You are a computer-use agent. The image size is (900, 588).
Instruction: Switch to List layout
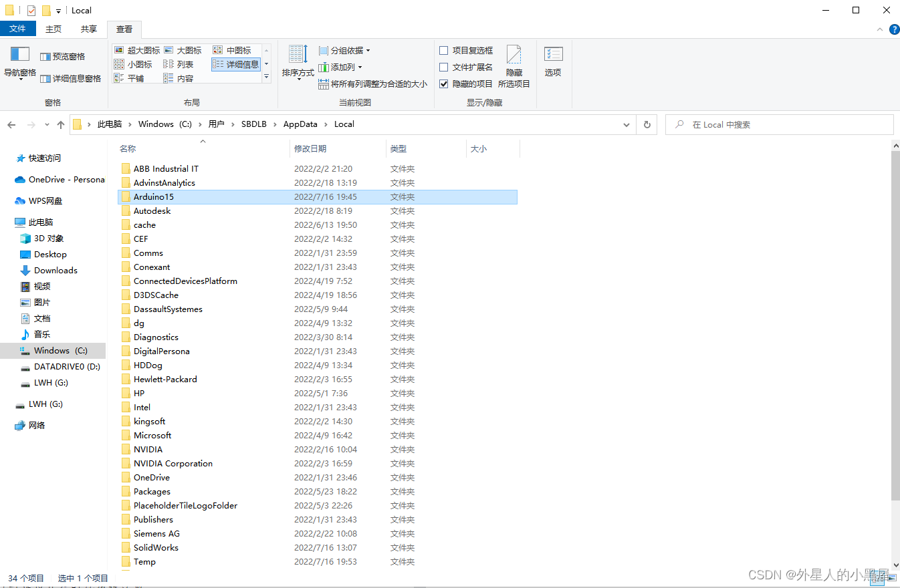tap(179, 64)
